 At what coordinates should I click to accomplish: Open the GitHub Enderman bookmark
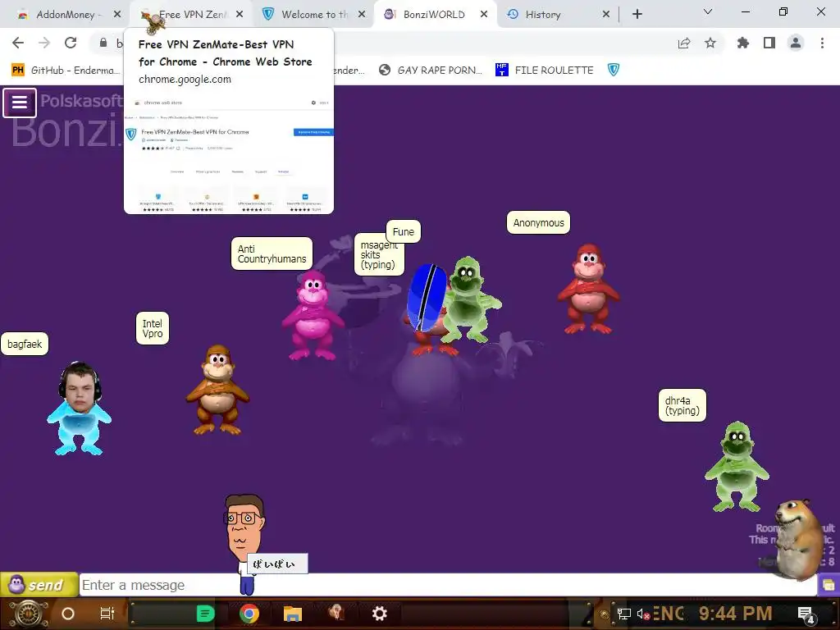click(66, 71)
